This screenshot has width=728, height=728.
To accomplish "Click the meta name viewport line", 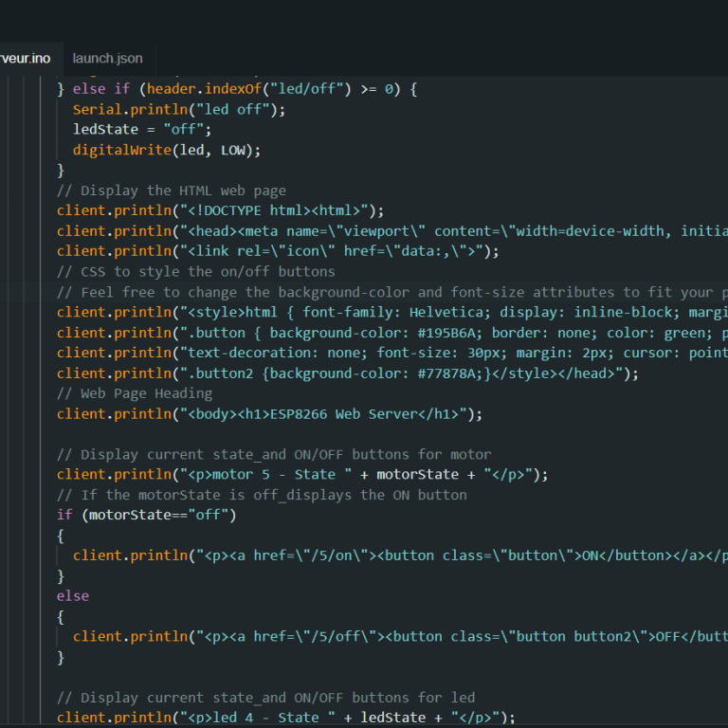I will tap(392, 231).
